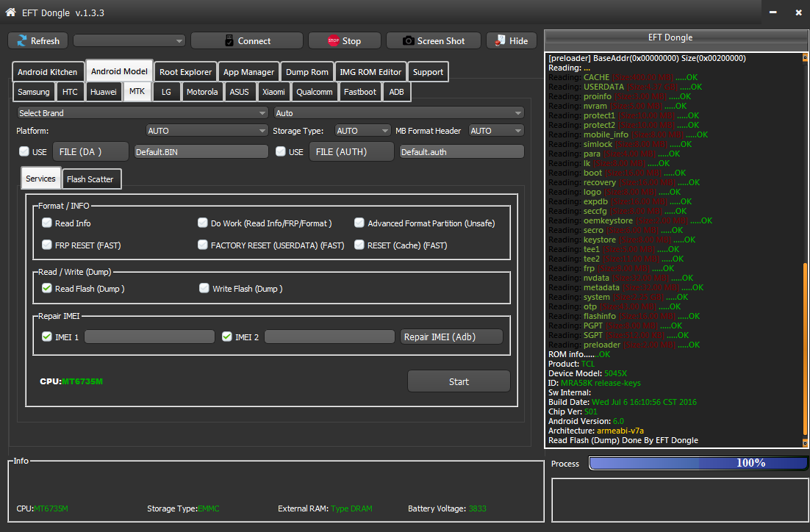Click the log scrollbar up arrow
Viewport: 810px width, 532px height.
coord(805,57)
